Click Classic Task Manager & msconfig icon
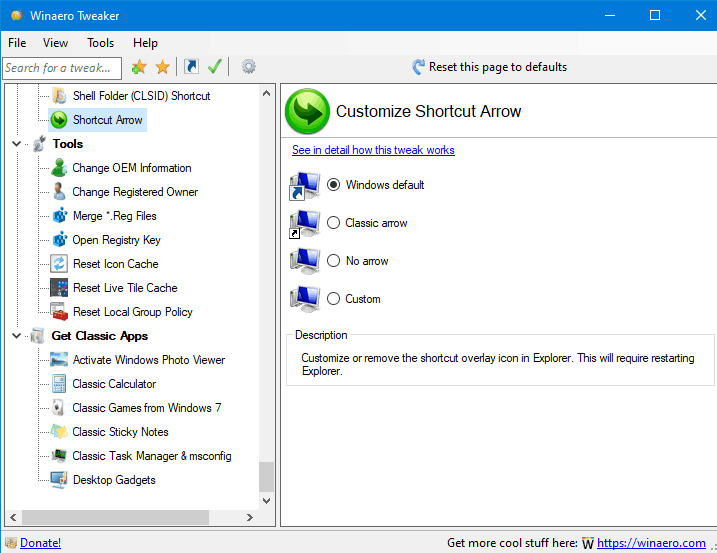 click(x=59, y=456)
